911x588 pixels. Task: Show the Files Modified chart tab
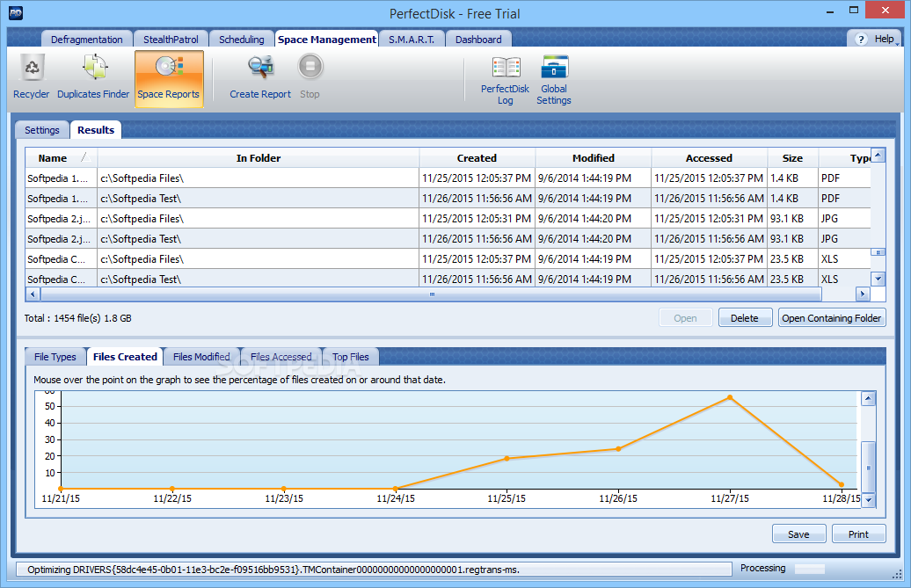201,356
